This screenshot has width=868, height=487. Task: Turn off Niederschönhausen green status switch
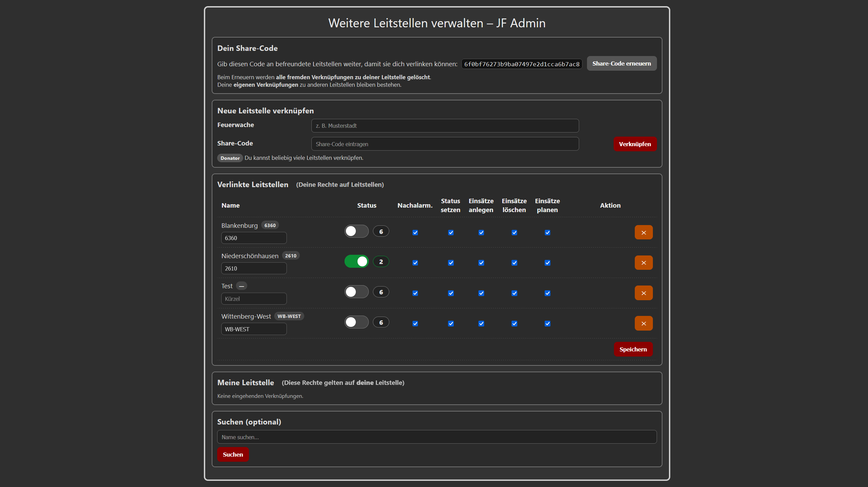tap(356, 262)
